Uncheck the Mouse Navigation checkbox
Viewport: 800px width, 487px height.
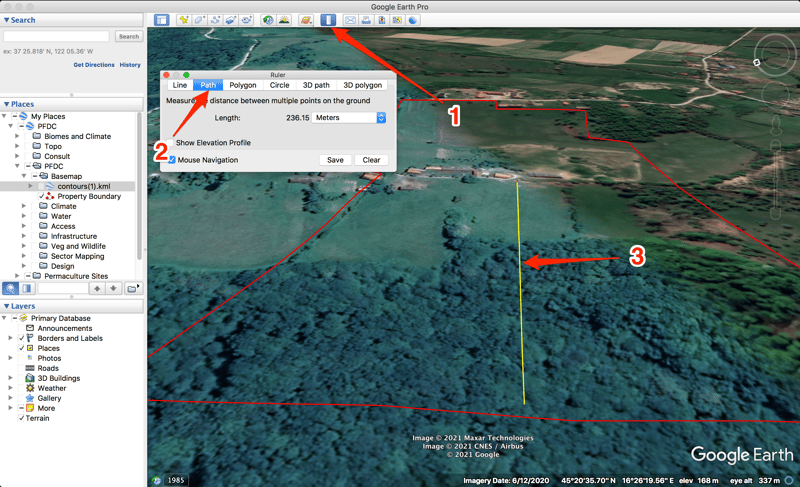coord(172,160)
